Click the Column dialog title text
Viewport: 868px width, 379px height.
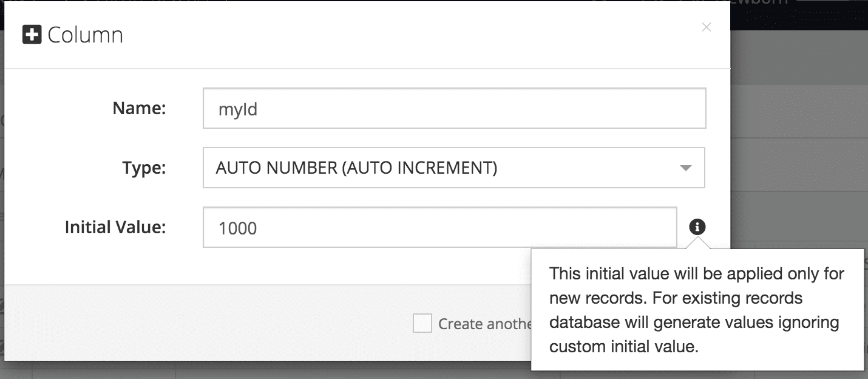coord(85,35)
